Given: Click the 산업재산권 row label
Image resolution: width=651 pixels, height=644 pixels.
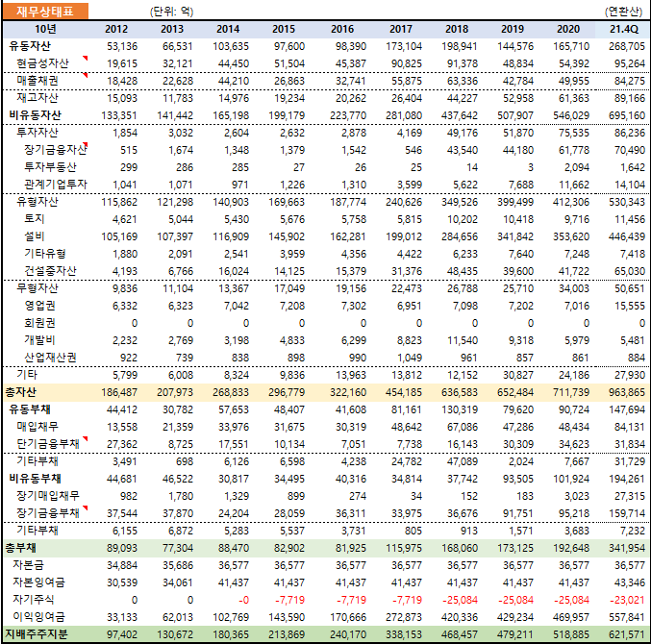Looking at the screenshot, I should tap(50, 358).
